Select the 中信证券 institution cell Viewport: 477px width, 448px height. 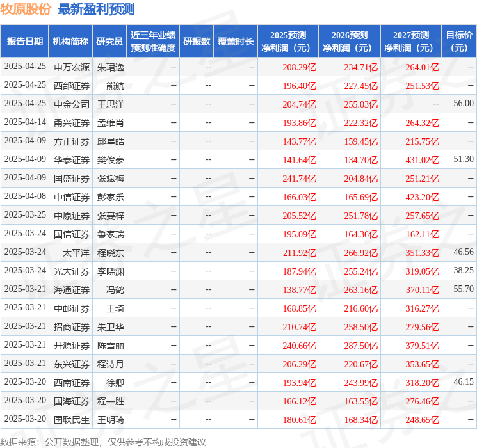click(x=72, y=197)
